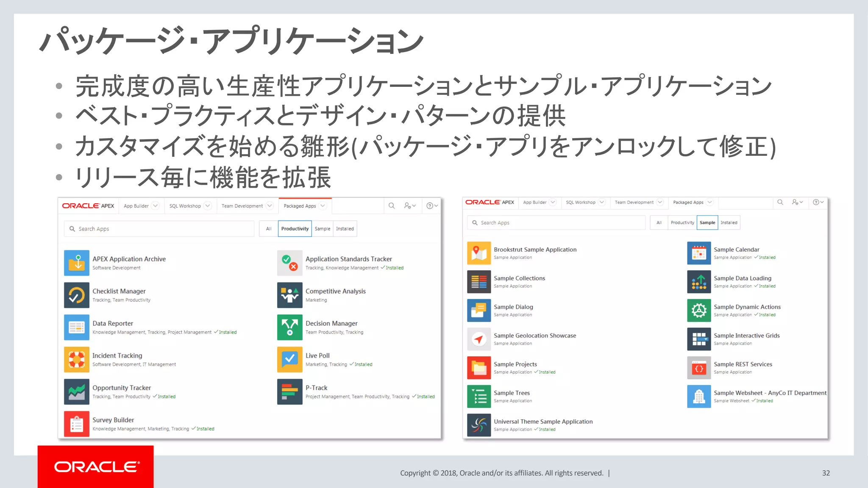Open the Live Poll checkmark icon

[290, 359]
